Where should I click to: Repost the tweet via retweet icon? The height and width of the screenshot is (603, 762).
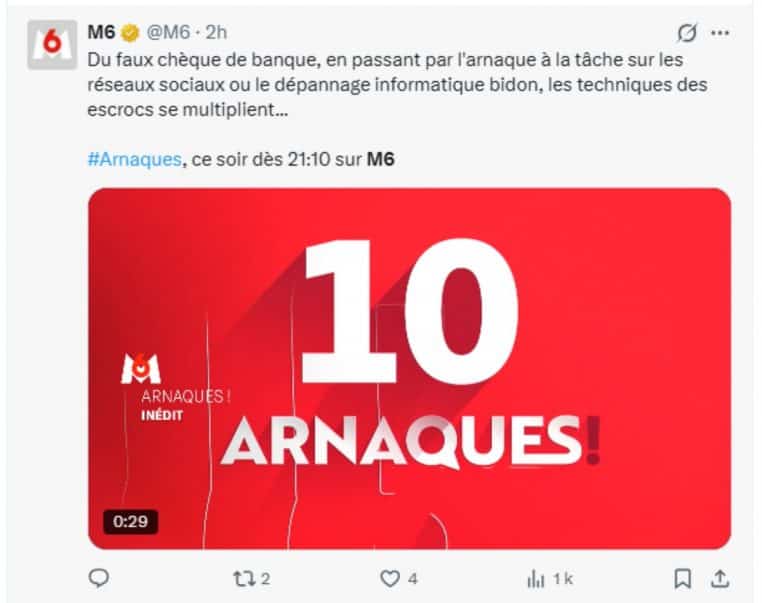click(242, 579)
